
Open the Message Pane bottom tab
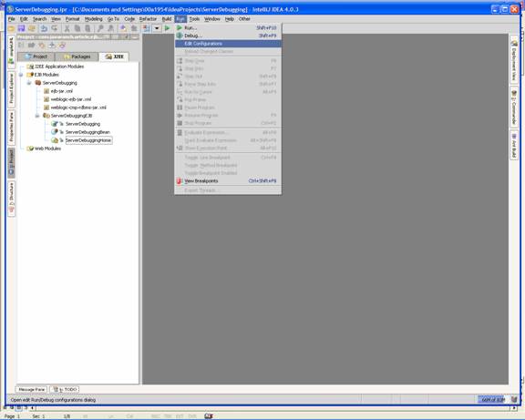[32, 389]
